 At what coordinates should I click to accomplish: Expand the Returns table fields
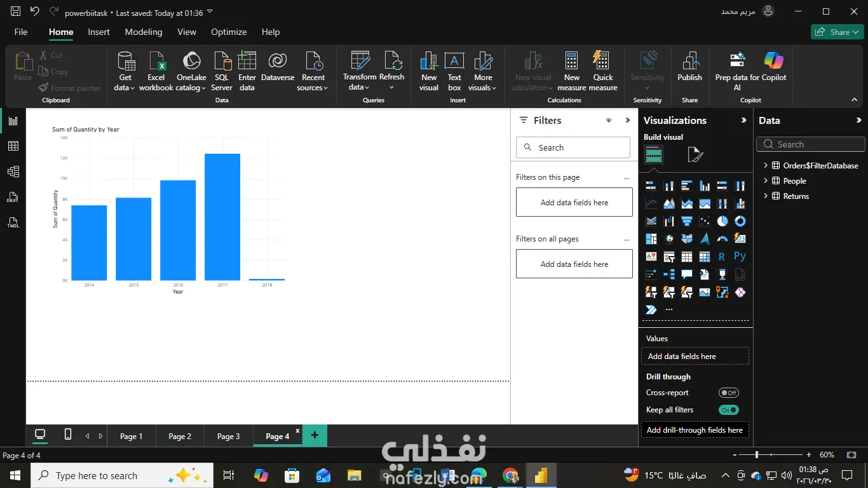[766, 196]
